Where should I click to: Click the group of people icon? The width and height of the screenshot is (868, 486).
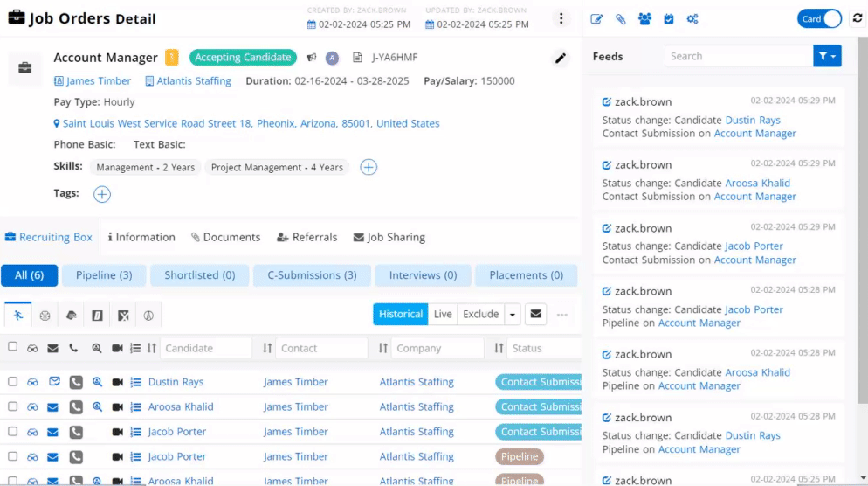point(644,19)
